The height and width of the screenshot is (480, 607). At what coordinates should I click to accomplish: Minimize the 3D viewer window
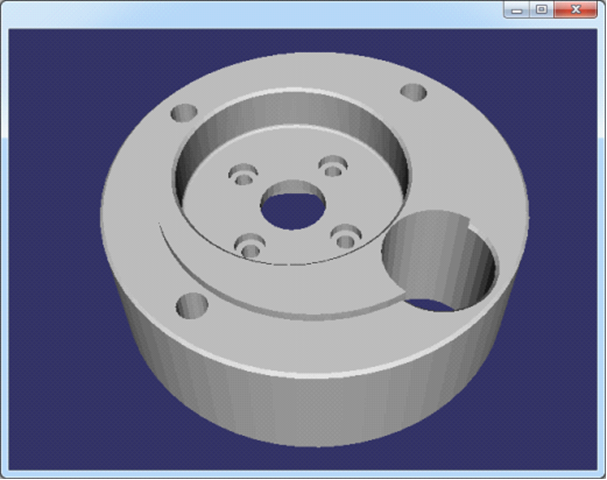[517, 9]
